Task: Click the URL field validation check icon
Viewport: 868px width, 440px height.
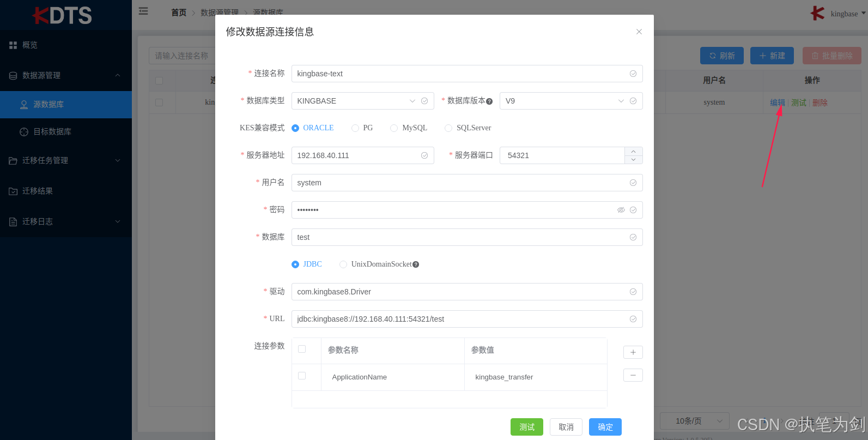Action: (633, 319)
